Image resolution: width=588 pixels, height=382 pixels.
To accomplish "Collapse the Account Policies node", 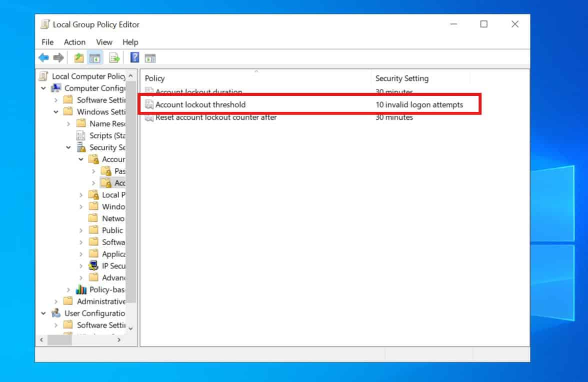I will pos(81,160).
